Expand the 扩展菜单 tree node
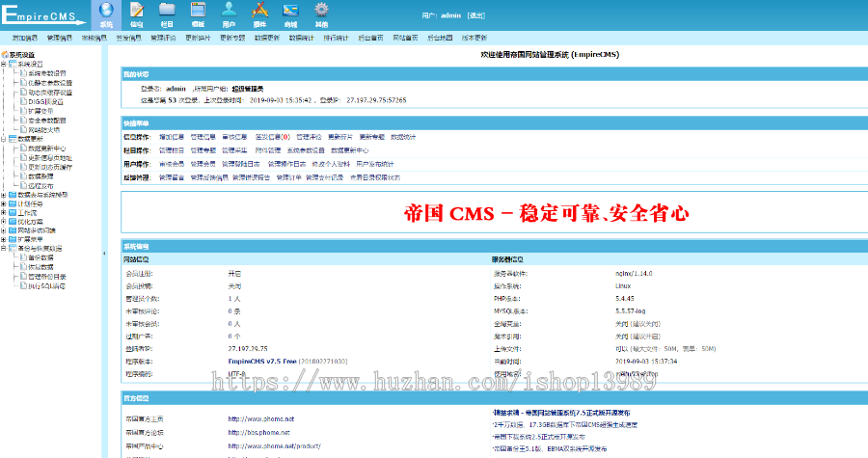Image resolution: width=868 pixels, height=458 pixels. pos(3,239)
